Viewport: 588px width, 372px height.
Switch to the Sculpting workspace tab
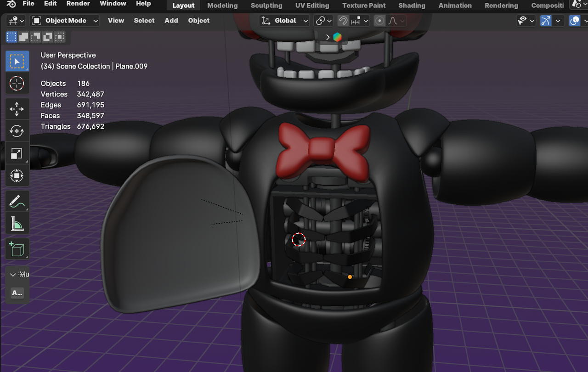coord(266,6)
